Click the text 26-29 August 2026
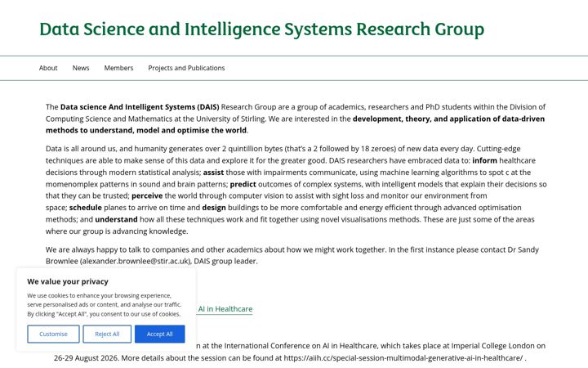Viewport: 588px width, 368px height. 87,358
